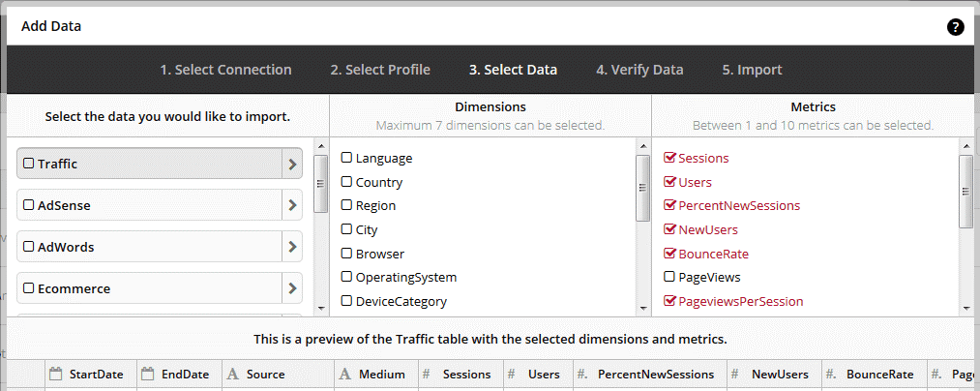
Task: Check the Country dimension checkbox
Action: point(346,181)
